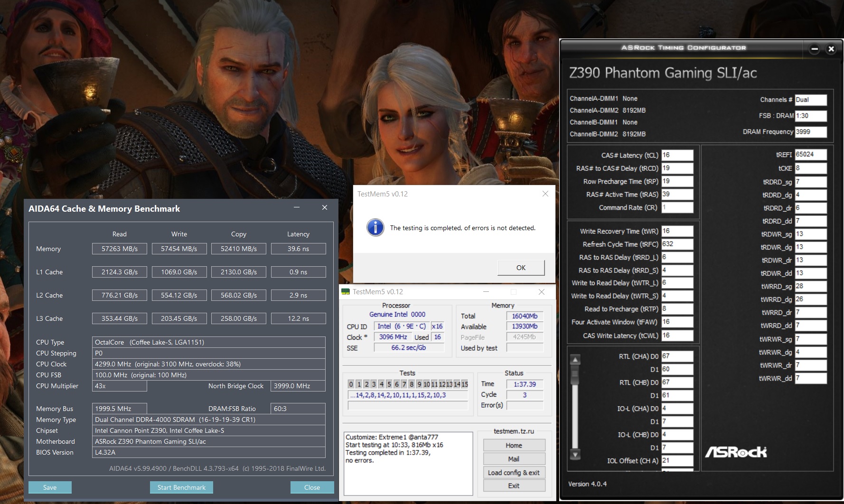The image size is (844, 504).
Task: Click the tWRRD_sg field showing 28
Action: tap(811, 286)
